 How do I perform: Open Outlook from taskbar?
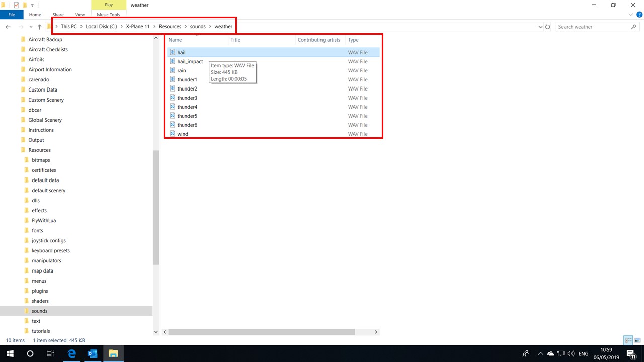93,354
